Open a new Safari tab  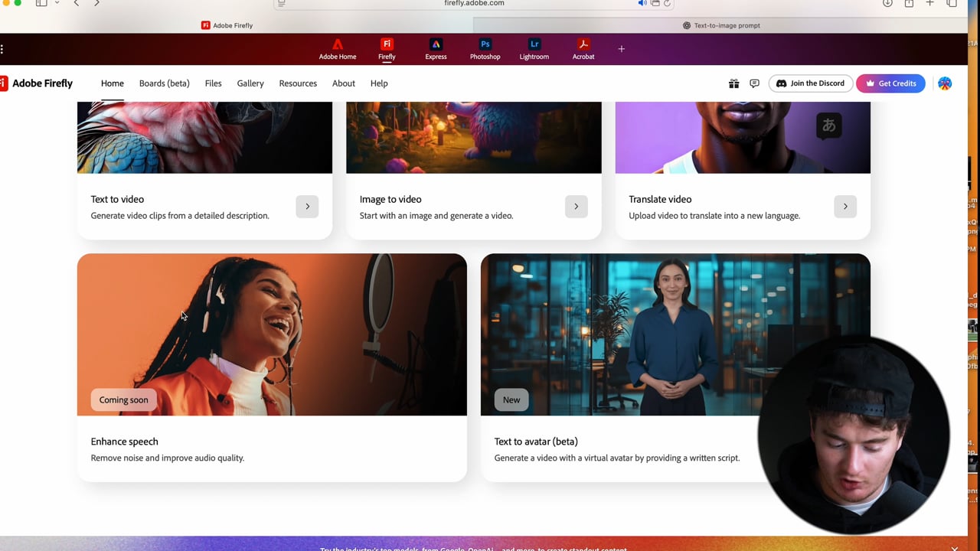[x=929, y=4]
